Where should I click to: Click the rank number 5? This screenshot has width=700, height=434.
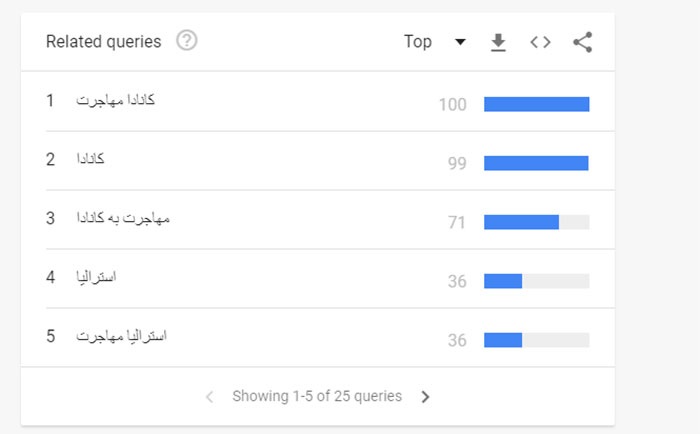50,336
